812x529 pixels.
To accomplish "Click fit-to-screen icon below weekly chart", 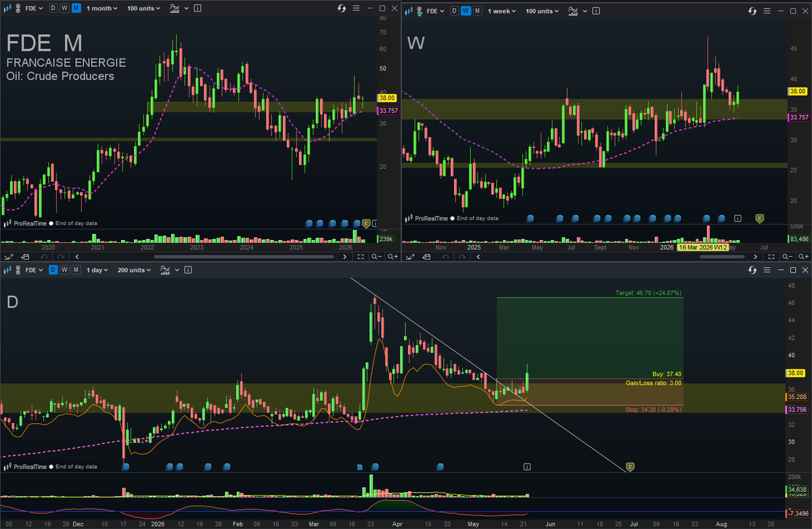I will click(771, 256).
